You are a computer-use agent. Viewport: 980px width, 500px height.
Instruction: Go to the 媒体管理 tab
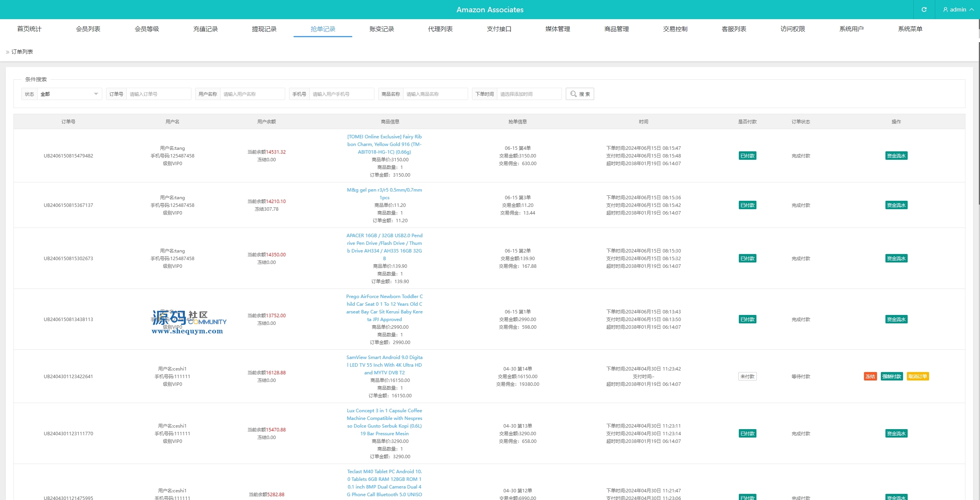click(558, 29)
